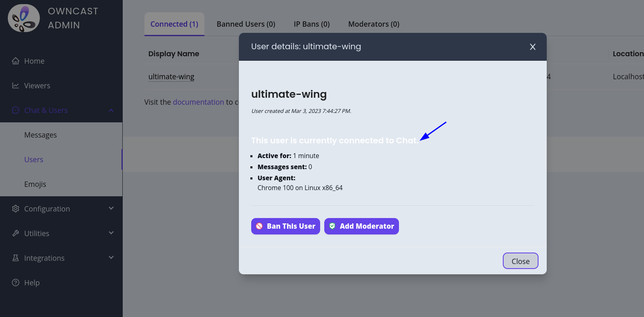Screen dimensions: 644x317
Task: Click the Chat & Users bubble icon
Action: [16, 110]
